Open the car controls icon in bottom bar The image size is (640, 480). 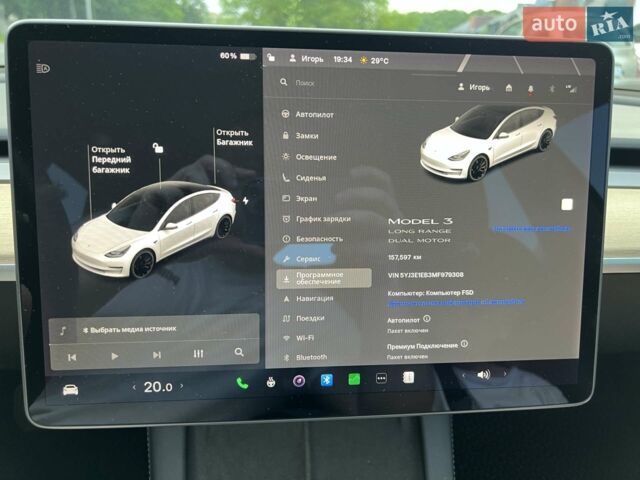click(x=70, y=390)
